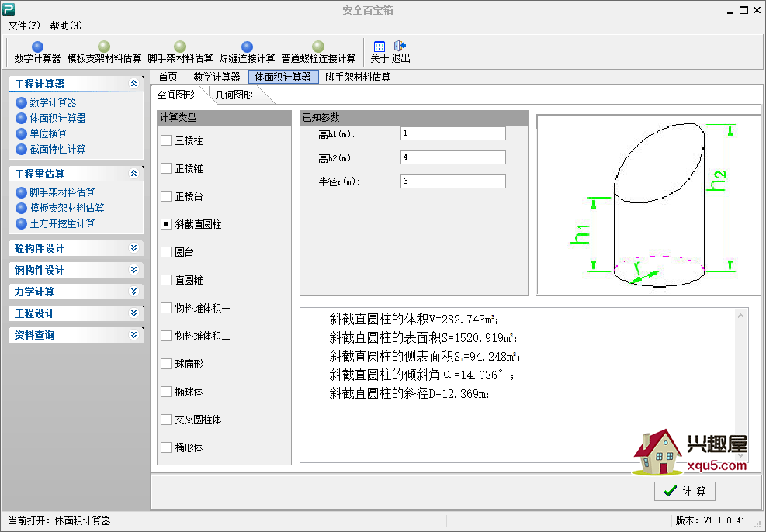This screenshot has width=766, height=532.
Task: Select the 空间图形 sub-tab
Action: [176, 95]
